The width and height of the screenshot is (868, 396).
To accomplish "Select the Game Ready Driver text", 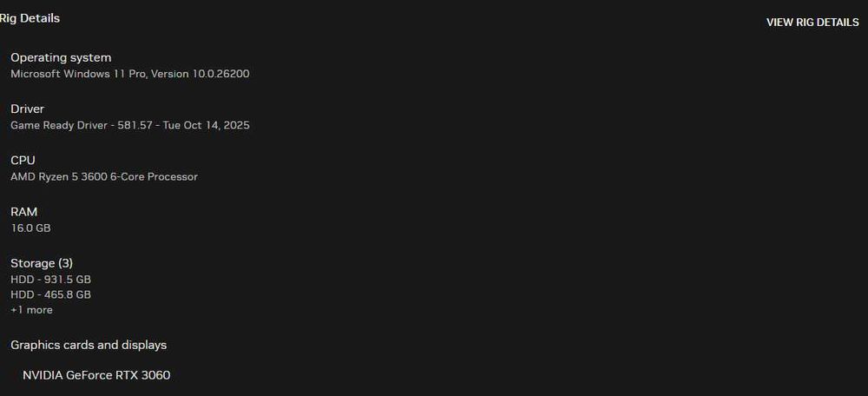I will point(57,125).
